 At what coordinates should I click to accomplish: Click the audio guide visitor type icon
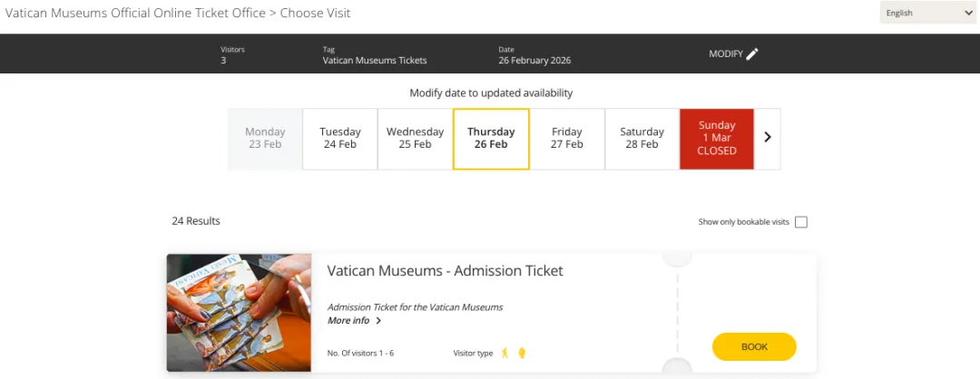tap(522, 352)
